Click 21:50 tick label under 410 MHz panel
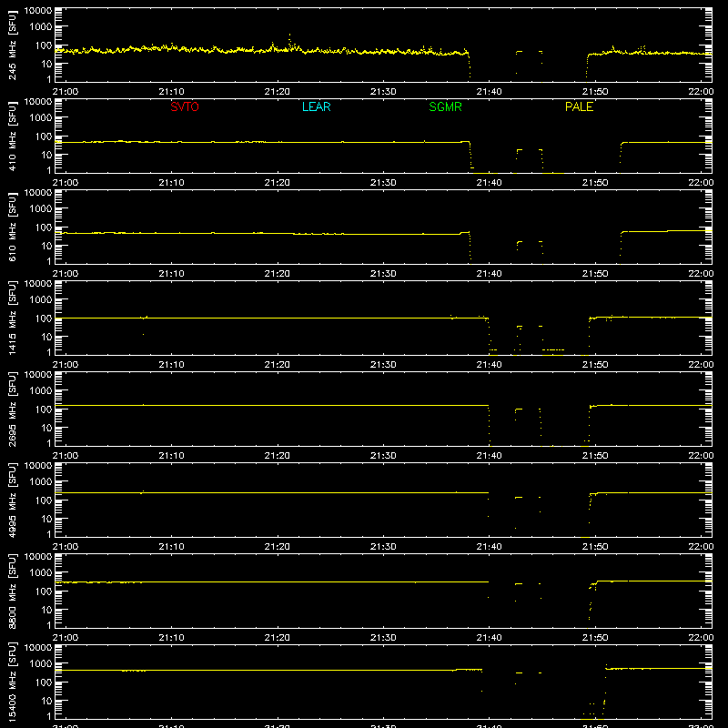728x728 pixels. point(595,183)
